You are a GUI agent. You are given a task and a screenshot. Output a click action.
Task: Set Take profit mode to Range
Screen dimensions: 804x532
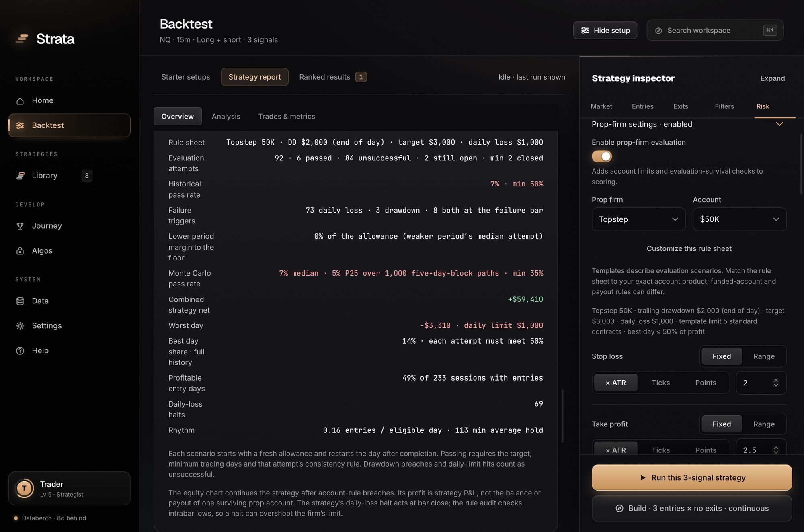tap(764, 424)
